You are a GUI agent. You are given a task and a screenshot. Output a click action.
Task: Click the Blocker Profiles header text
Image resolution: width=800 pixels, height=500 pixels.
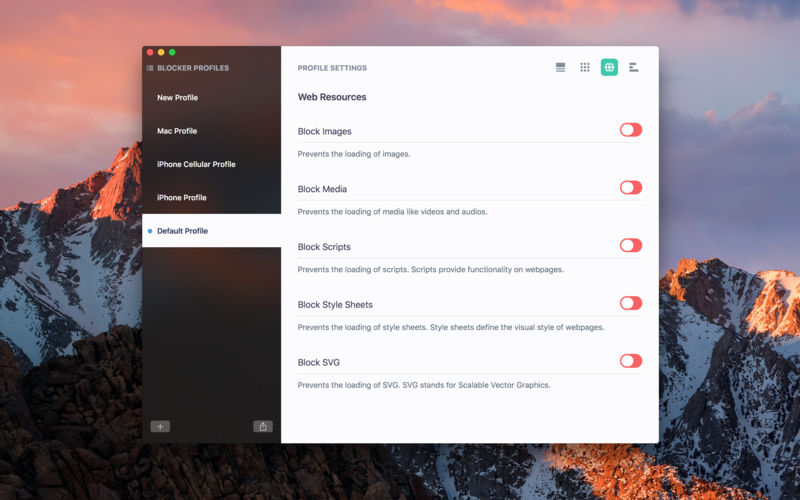[193, 68]
